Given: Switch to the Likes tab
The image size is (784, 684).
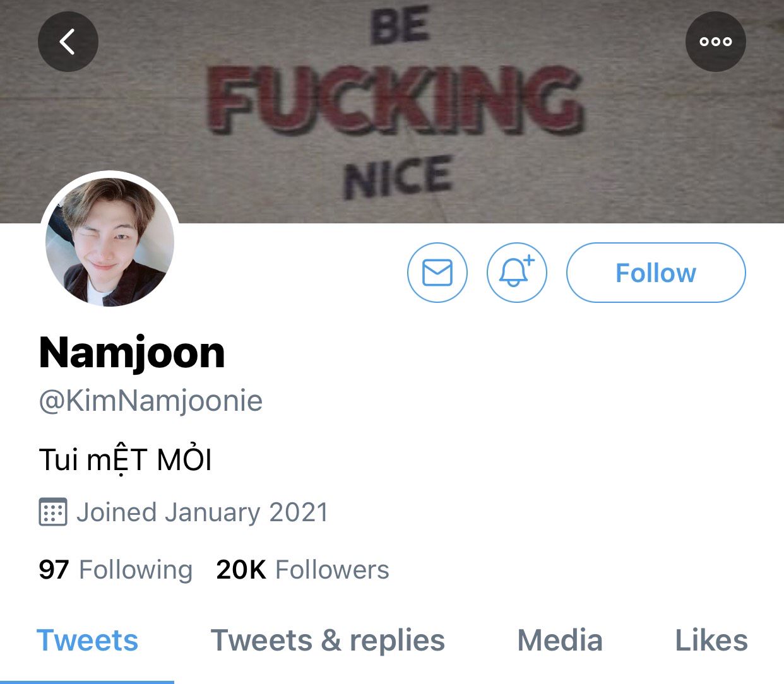Looking at the screenshot, I should (711, 640).
